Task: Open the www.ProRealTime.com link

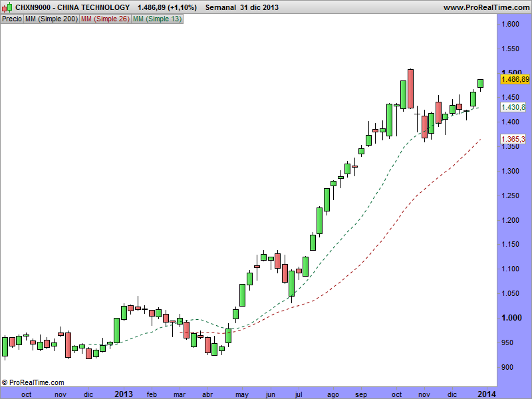Action: tap(485, 7)
